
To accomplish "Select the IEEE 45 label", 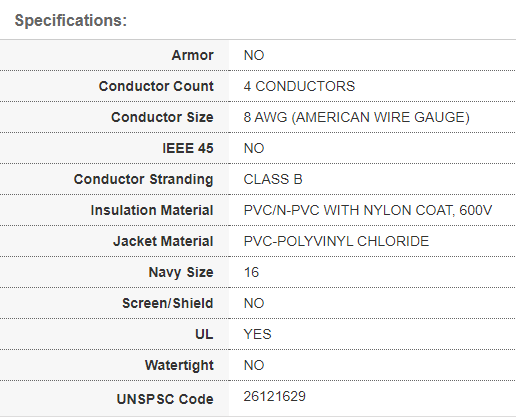I will pos(188,148).
